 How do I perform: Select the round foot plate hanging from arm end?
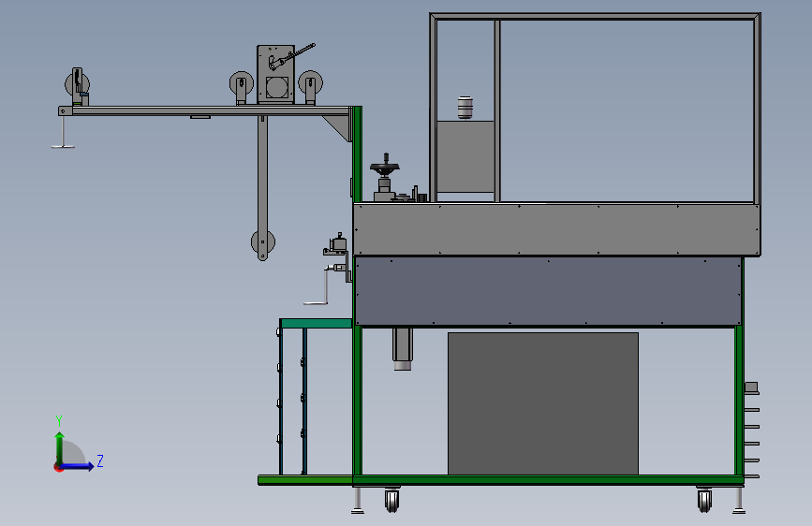pyautogui.click(x=63, y=147)
